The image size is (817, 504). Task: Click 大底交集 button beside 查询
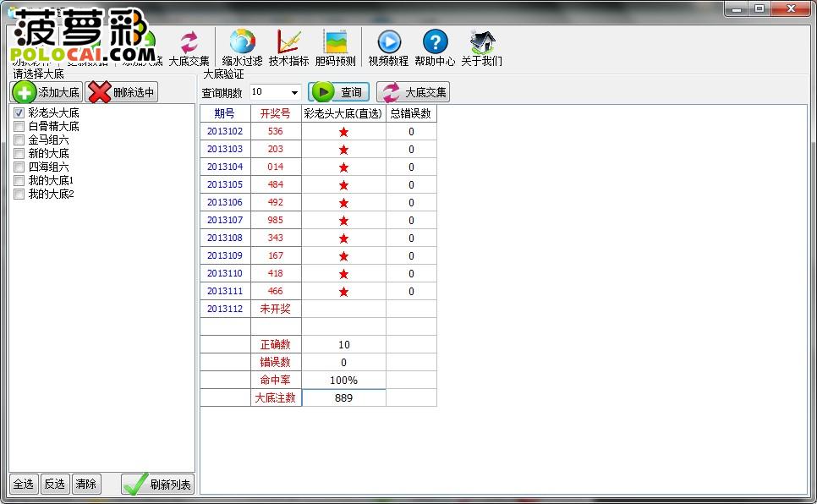click(x=413, y=92)
